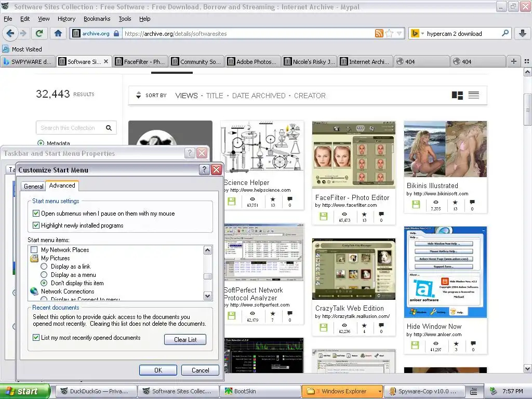Open a new tab with the plus icon

pos(514,61)
